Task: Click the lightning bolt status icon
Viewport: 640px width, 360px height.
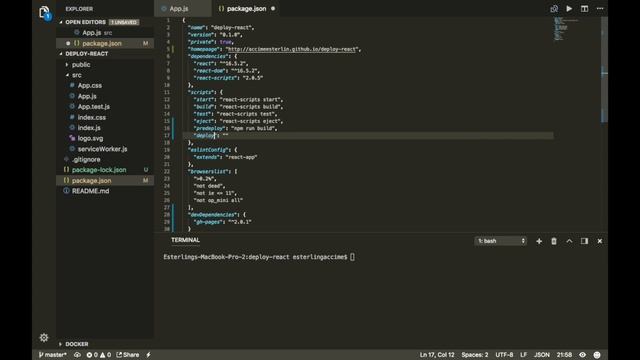Action: pos(148,355)
